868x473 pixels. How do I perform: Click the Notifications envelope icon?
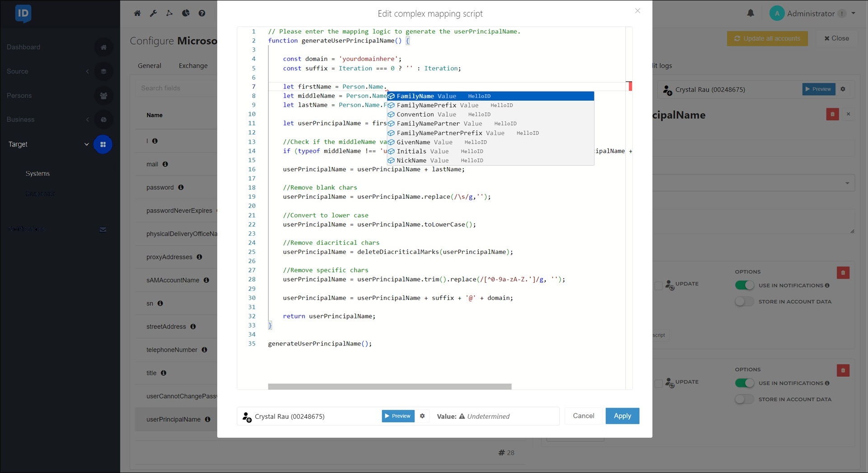103,229
